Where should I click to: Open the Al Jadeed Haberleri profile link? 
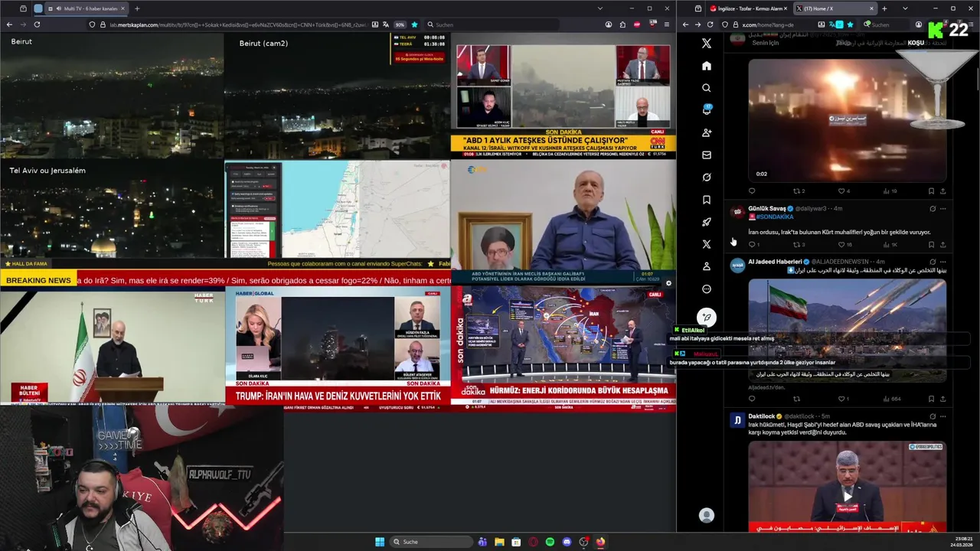(775, 262)
